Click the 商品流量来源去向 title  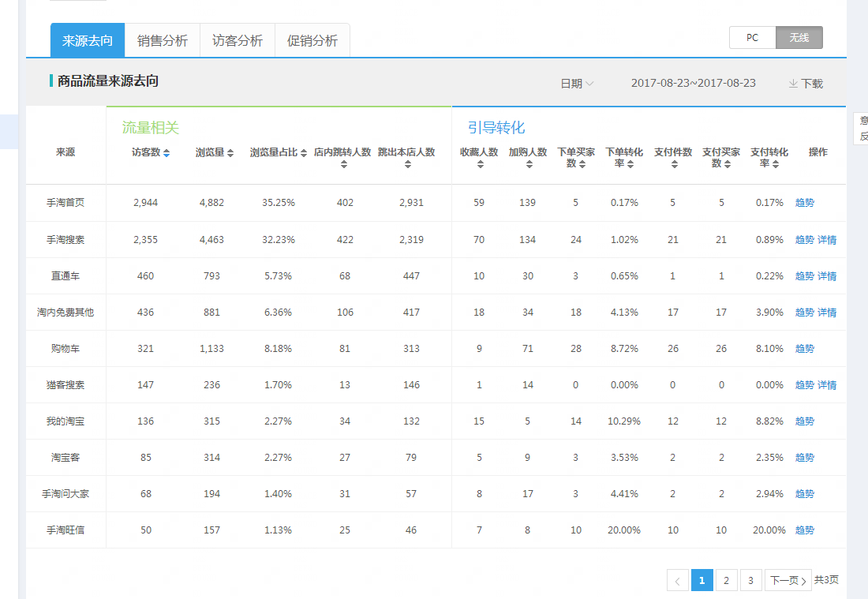[x=108, y=80]
